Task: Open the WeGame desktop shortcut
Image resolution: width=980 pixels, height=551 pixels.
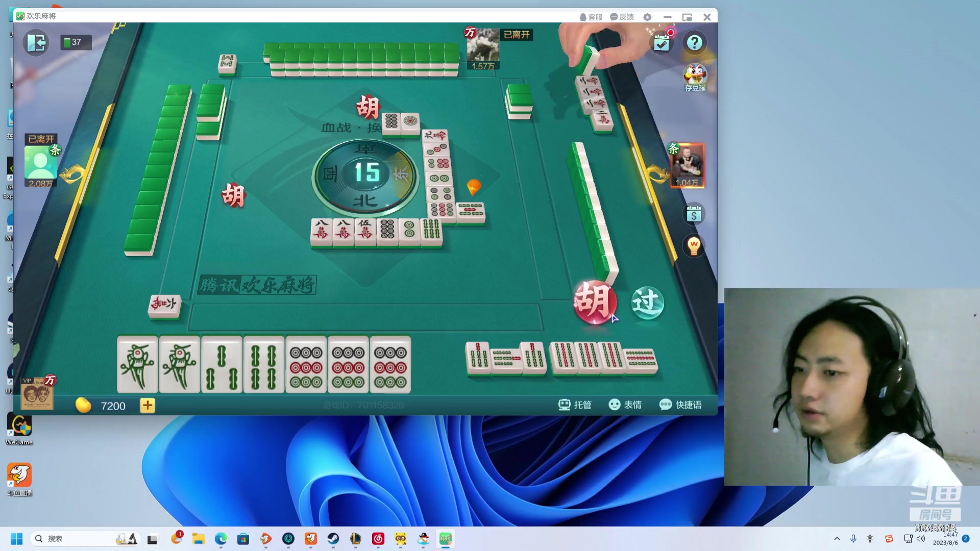Action: click(x=19, y=430)
